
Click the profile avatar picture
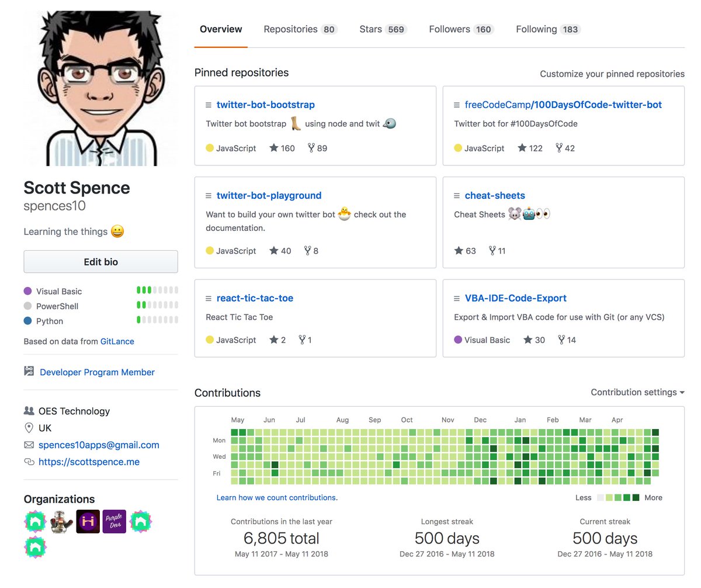tap(100, 87)
